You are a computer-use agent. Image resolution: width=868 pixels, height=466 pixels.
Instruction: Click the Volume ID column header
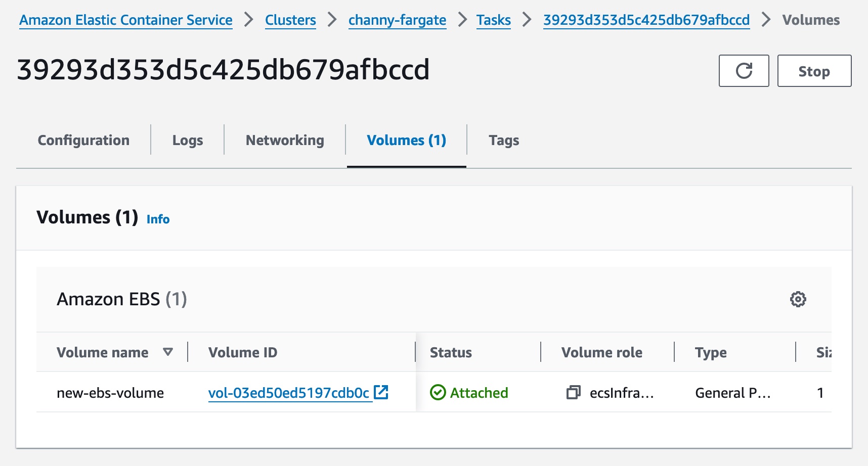click(x=243, y=352)
